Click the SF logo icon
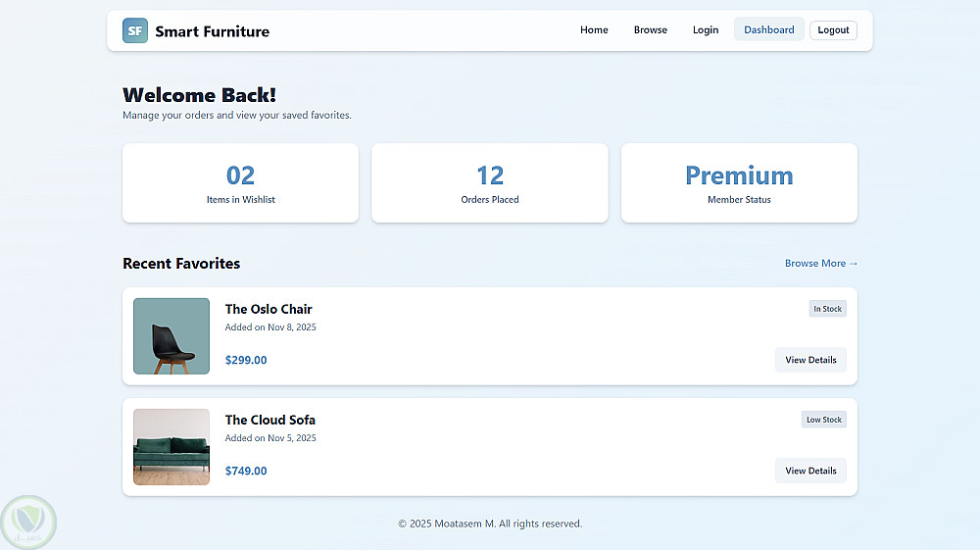The height and width of the screenshot is (550, 980). click(135, 30)
